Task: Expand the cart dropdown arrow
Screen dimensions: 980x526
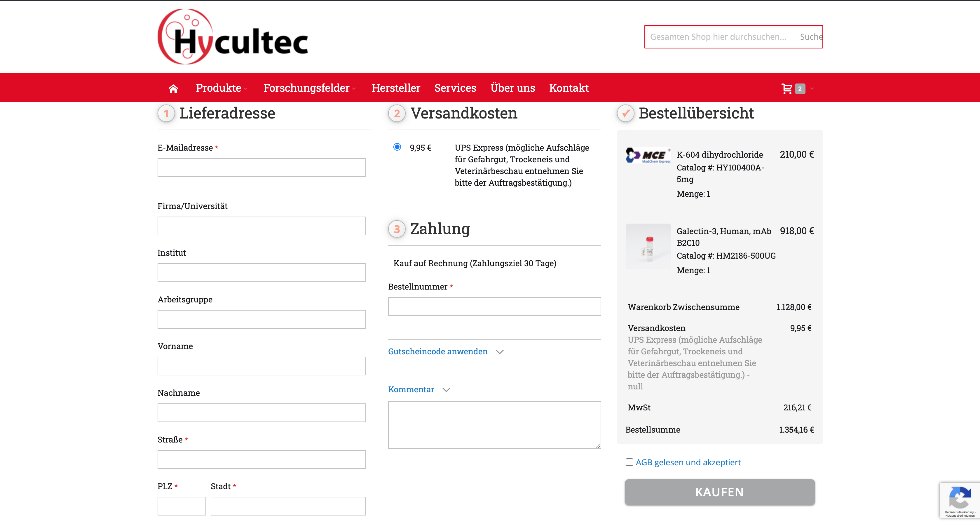Action: [x=812, y=88]
